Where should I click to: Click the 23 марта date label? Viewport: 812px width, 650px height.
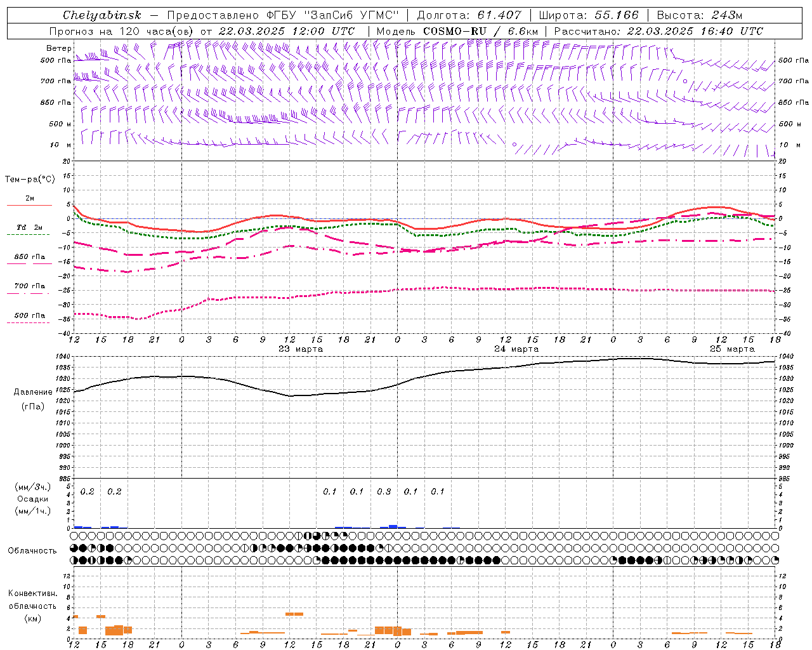click(x=301, y=349)
